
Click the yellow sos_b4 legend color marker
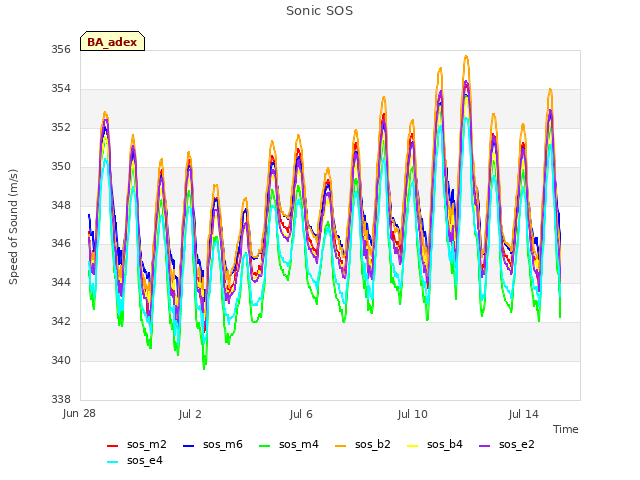[x=413, y=446]
